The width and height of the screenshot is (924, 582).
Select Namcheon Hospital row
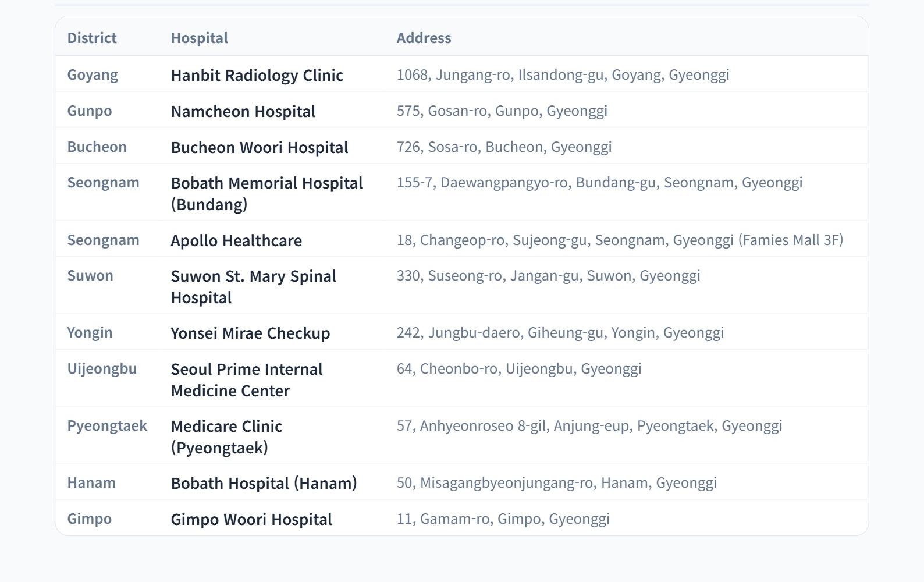(x=243, y=111)
